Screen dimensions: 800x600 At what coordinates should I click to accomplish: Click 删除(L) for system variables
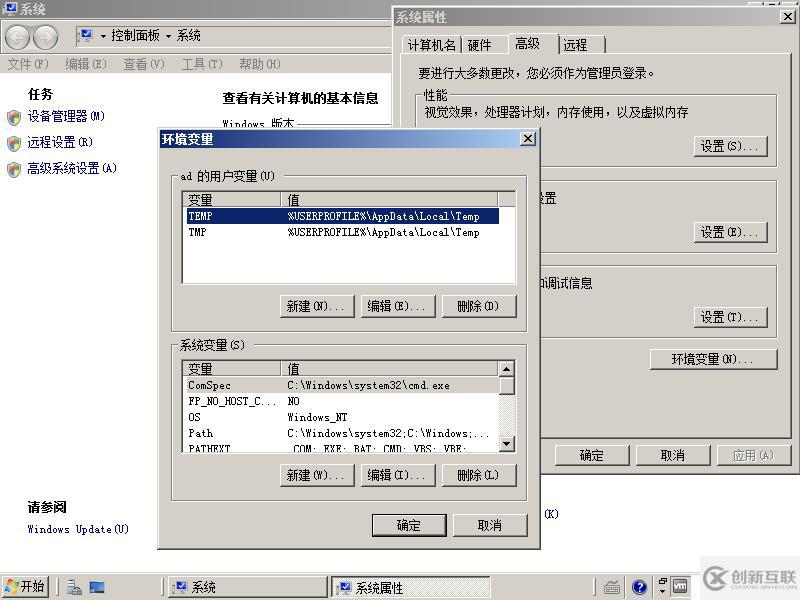coord(479,476)
